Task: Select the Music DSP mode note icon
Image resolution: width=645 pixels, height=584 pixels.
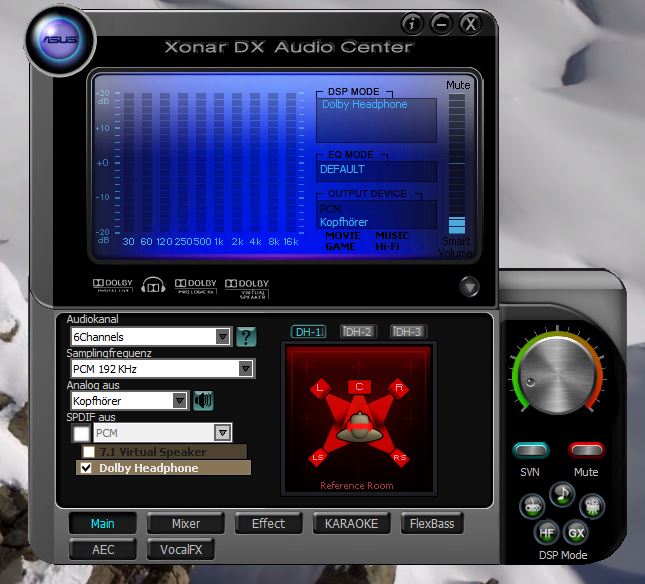Action: (x=562, y=494)
